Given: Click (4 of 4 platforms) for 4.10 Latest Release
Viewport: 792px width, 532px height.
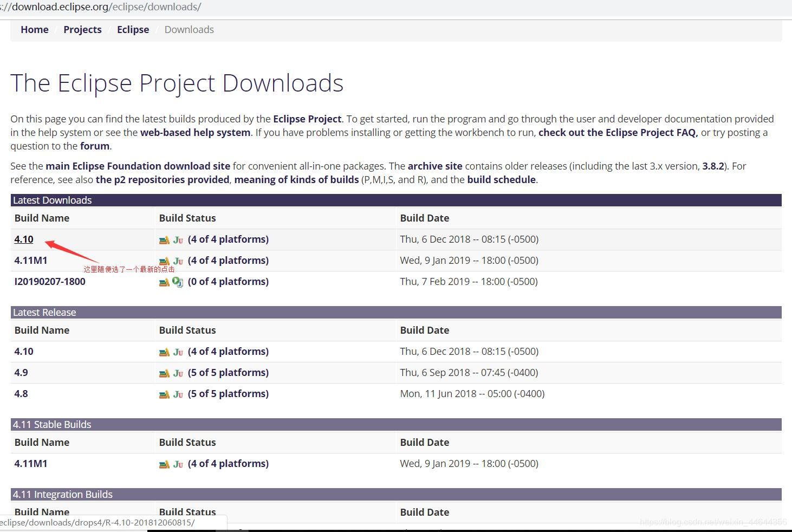Looking at the screenshot, I should pyautogui.click(x=228, y=351).
